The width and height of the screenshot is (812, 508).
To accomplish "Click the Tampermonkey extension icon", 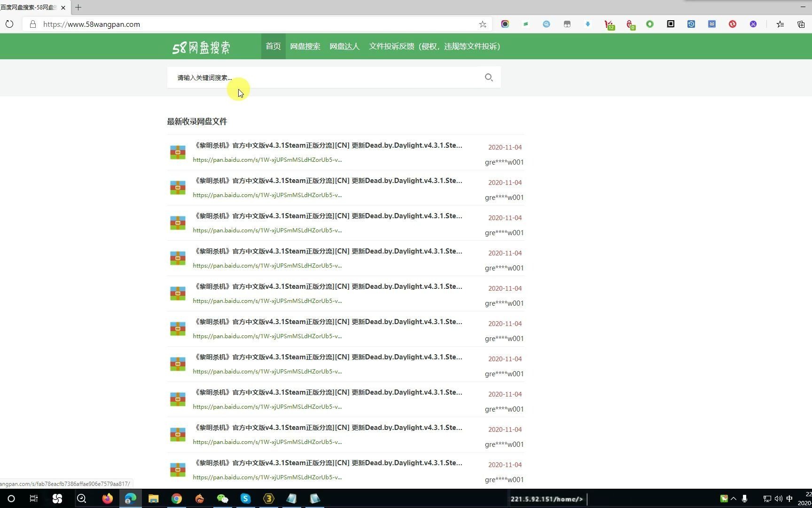I will 567,24.
